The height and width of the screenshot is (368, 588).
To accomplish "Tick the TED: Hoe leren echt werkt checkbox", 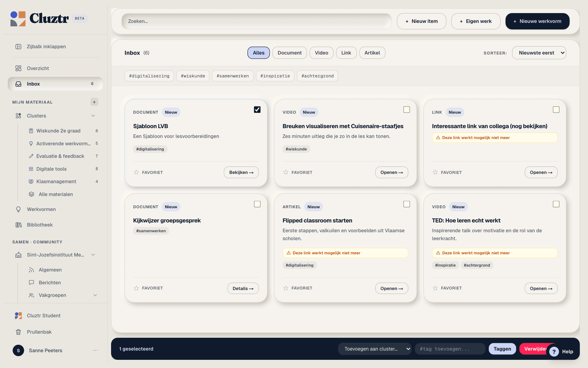I will (556, 204).
